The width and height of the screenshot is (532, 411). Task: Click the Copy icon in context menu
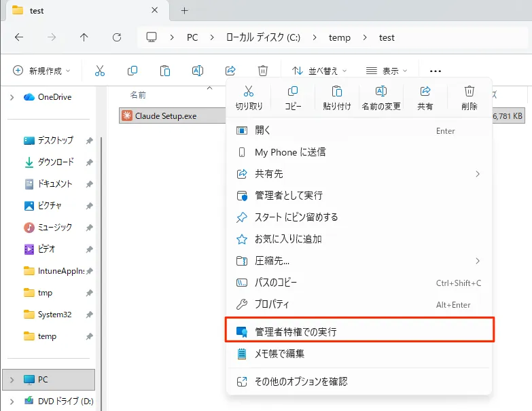293,92
